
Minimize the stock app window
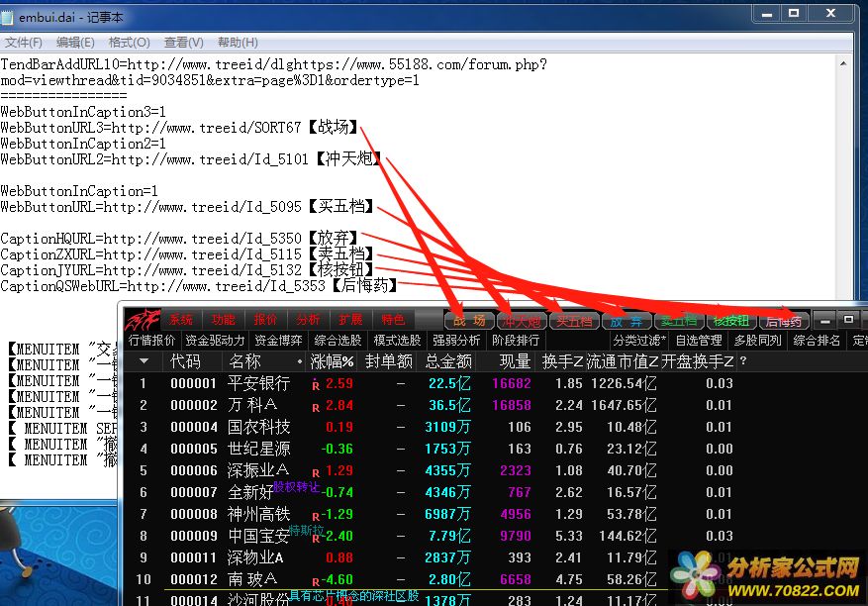(824, 320)
